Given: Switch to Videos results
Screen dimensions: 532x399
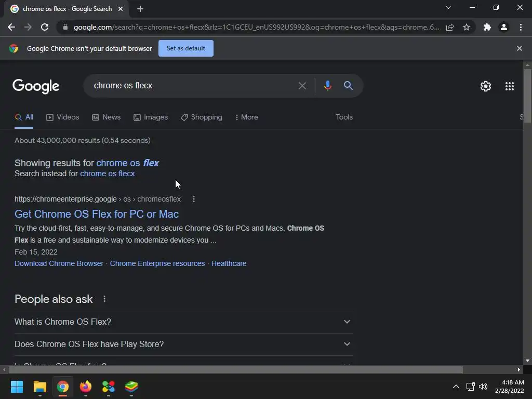Looking at the screenshot, I should click(63, 117).
